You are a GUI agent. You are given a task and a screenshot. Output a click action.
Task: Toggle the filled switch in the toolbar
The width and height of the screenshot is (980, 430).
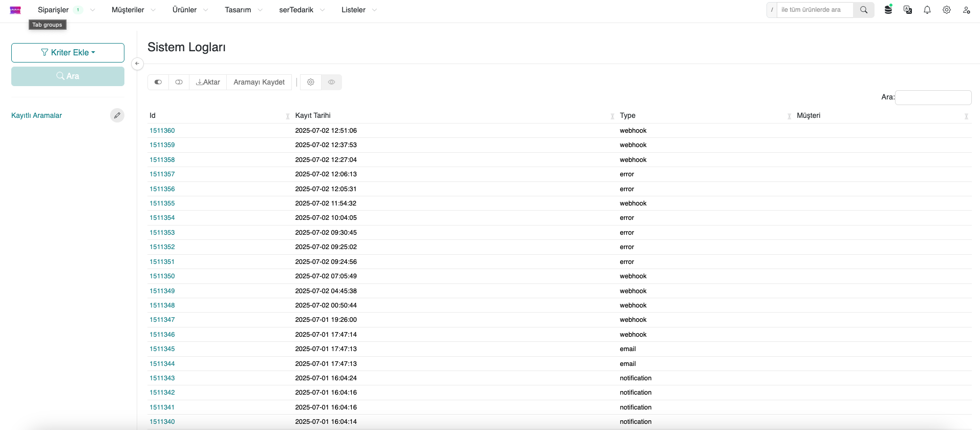(x=158, y=82)
